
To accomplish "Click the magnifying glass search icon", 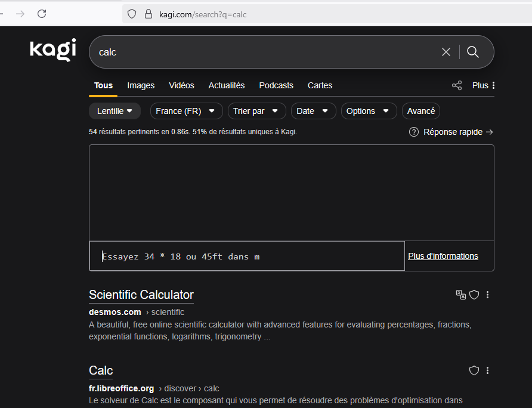I will tap(472, 52).
